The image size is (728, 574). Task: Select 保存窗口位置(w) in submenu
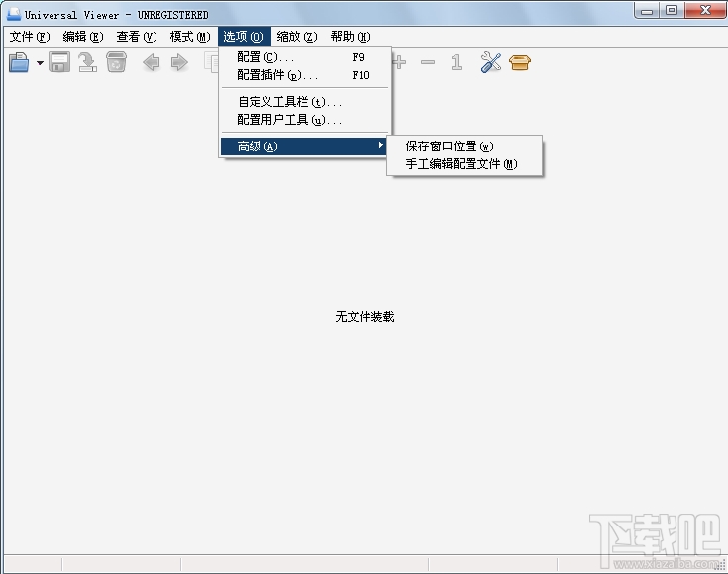[465, 146]
